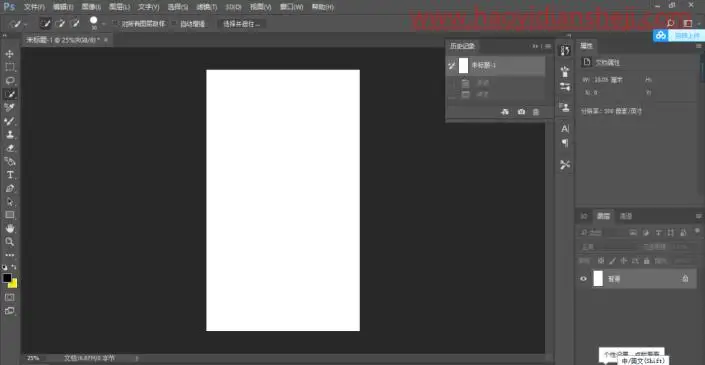Image resolution: width=705 pixels, height=365 pixels.
Task: Open the three-dots edit toolbar button
Action: coord(9,255)
